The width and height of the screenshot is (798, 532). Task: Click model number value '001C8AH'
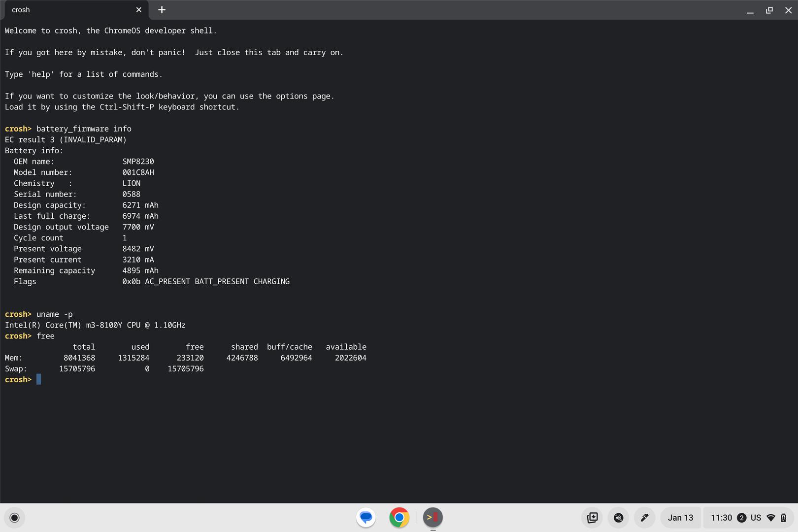138,172
